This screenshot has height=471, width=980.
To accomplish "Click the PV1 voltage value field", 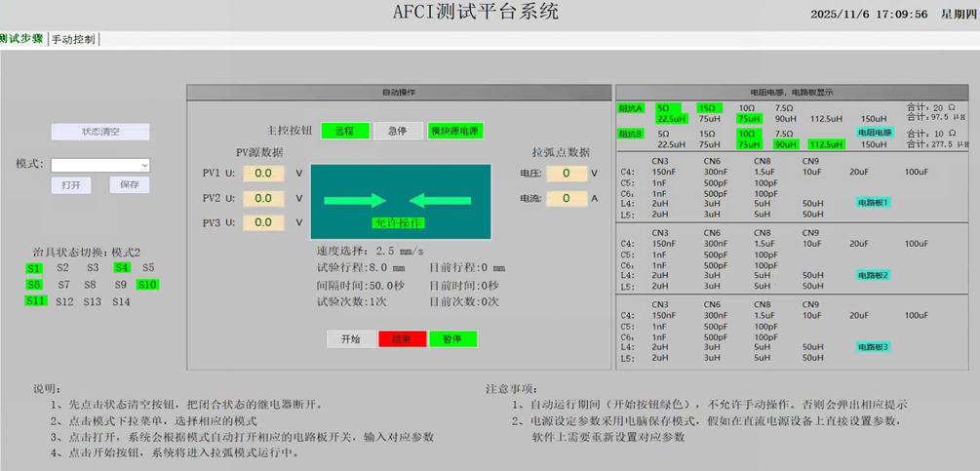I will (263, 174).
